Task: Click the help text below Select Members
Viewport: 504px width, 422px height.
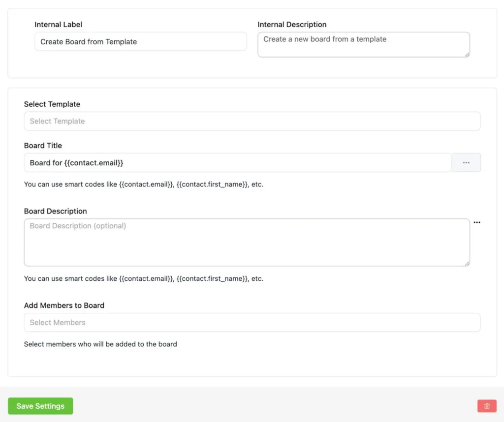Action: click(x=100, y=344)
